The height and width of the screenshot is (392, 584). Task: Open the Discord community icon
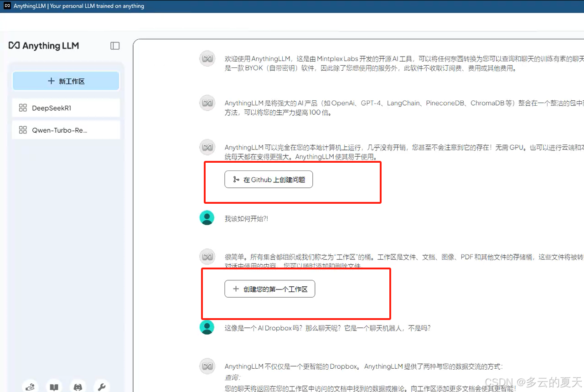[78, 387]
